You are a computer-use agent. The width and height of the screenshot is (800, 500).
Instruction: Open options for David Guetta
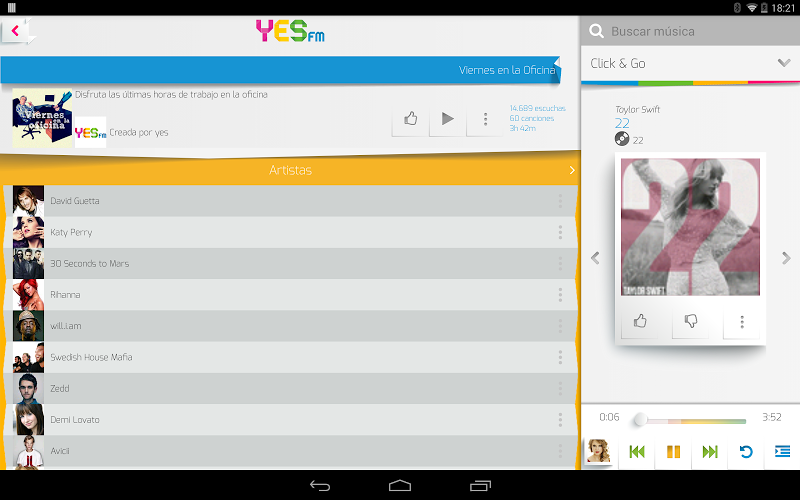tap(560, 201)
